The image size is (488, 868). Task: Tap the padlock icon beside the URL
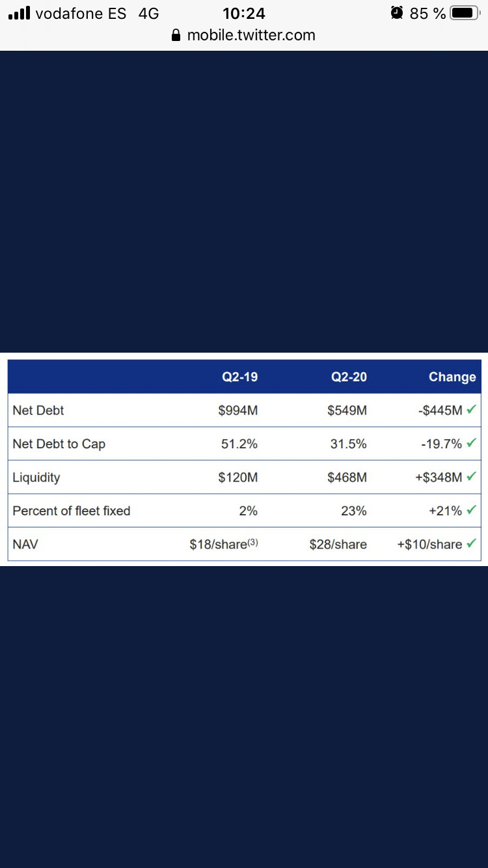tap(176, 36)
